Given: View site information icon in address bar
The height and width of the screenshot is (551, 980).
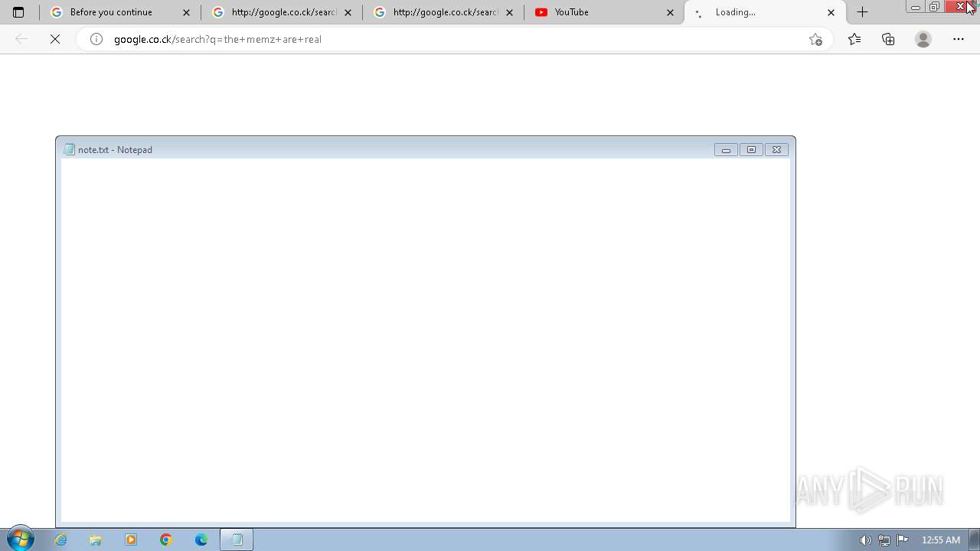Looking at the screenshot, I should [x=96, y=39].
